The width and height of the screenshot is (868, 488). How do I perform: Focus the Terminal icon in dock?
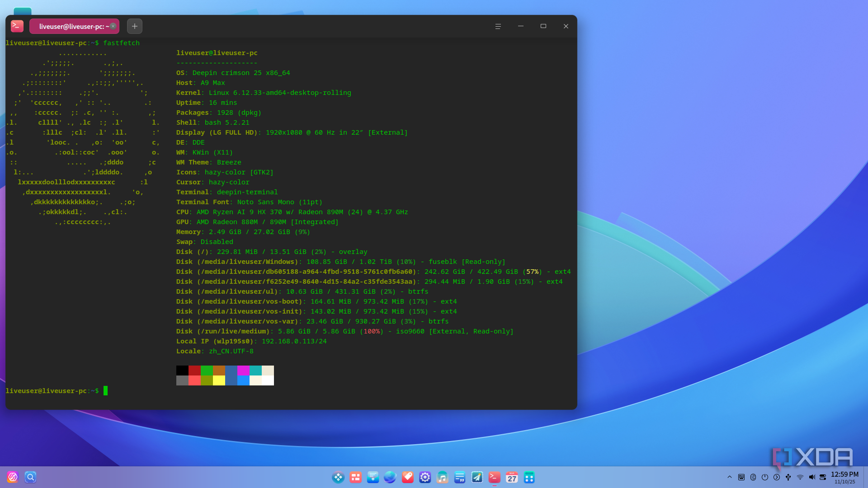(x=495, y=477)
